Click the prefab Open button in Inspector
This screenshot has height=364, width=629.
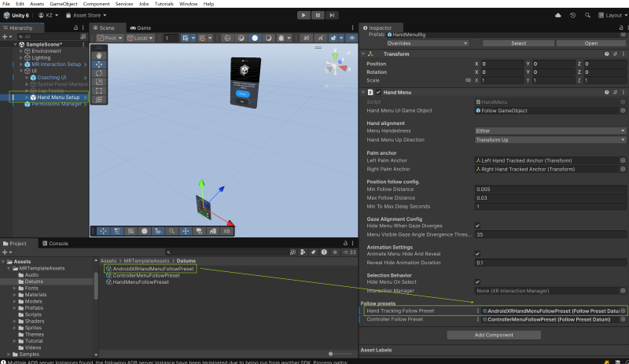click(x=591, y=43)
